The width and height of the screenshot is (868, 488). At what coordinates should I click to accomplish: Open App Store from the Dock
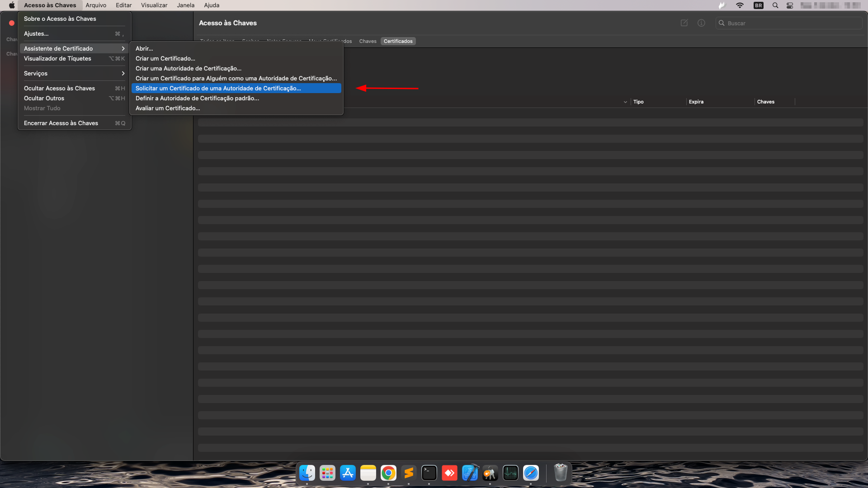(x=348, y=473)
